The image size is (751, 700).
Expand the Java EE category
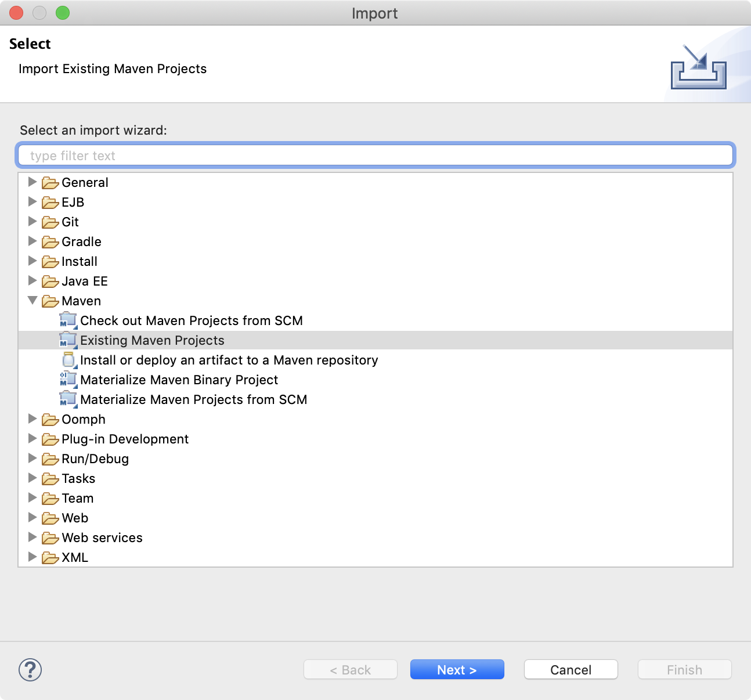pos(33,281)
